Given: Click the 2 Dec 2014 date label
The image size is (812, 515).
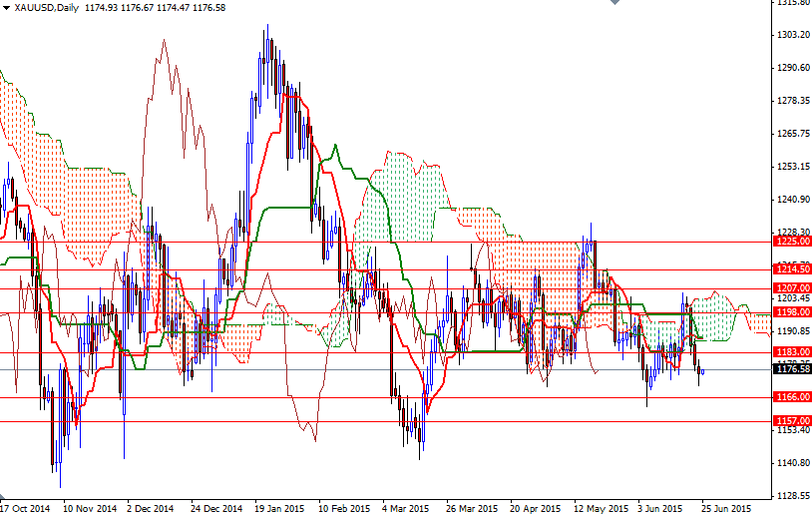Looking at the screenshot, I should [x=152, y=507].
